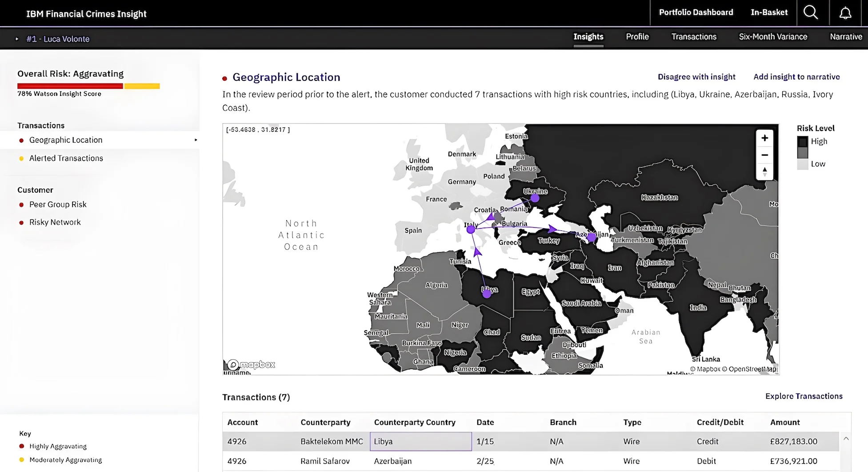The width and height of the screenshot is (868, 472).
Task: Click the red Watson Insight Score bar
Action: coord(70,86)
